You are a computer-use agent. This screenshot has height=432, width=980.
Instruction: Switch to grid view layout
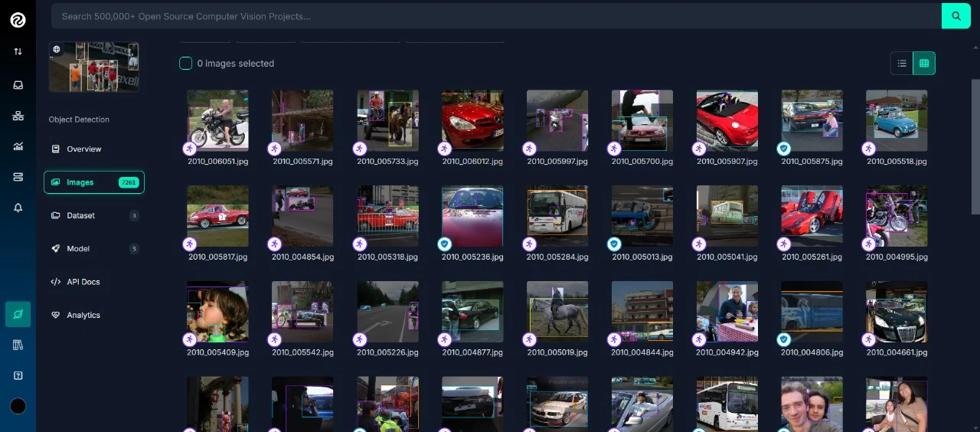[924, 64]
